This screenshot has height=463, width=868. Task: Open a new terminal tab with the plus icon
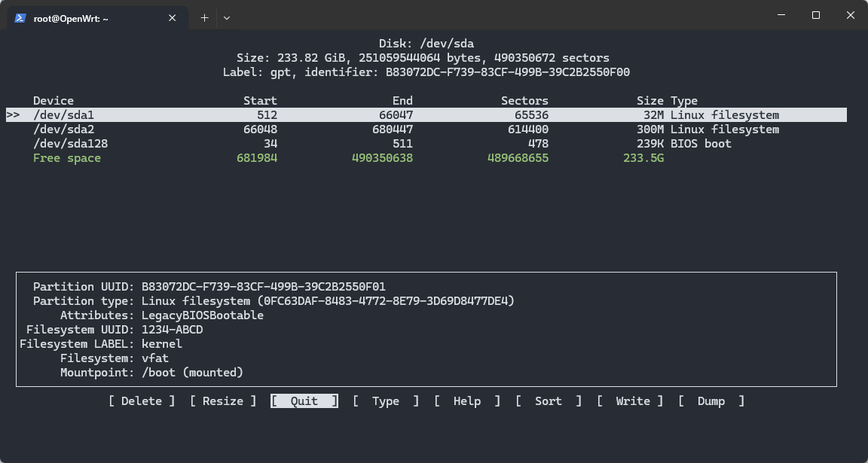(204, 17)
